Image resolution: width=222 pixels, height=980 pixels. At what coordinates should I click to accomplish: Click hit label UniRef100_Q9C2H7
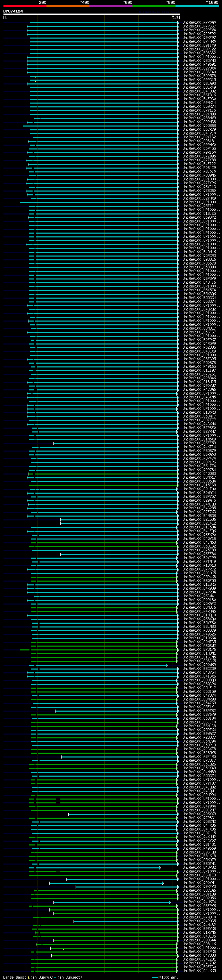[199, 810]
